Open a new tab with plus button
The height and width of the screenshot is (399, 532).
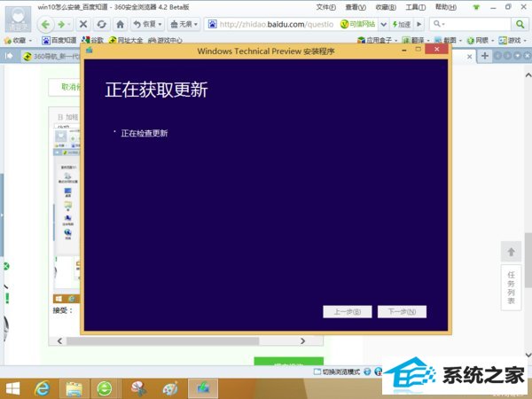pyautogui.click(x=485, y=56)
